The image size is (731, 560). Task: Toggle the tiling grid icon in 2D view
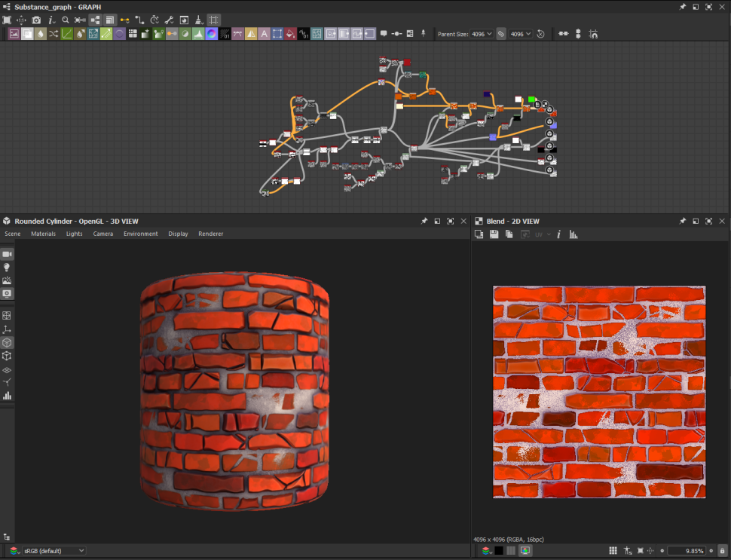pyautogui.click(x=613, y=551)
